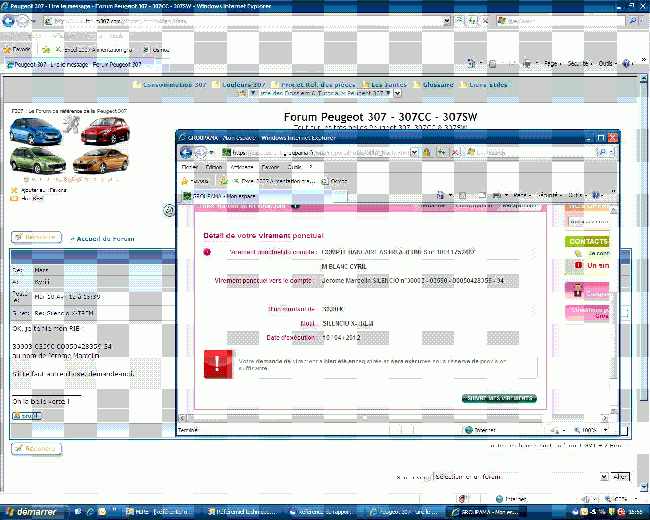Open the Affichage menu in Groupama window
The image size is (650, 520).
(242, 167)
